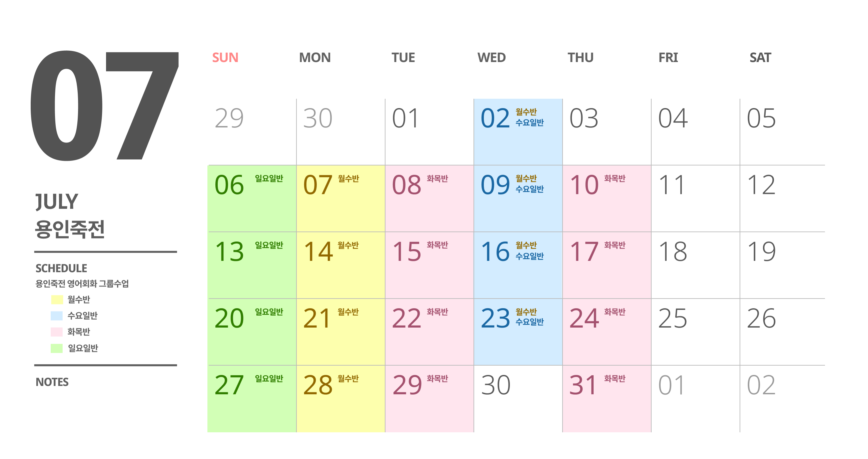The image size is (868, 459).
Task: Click the NOTES heading
Action: pyautogui.click(x=52, y=382)
